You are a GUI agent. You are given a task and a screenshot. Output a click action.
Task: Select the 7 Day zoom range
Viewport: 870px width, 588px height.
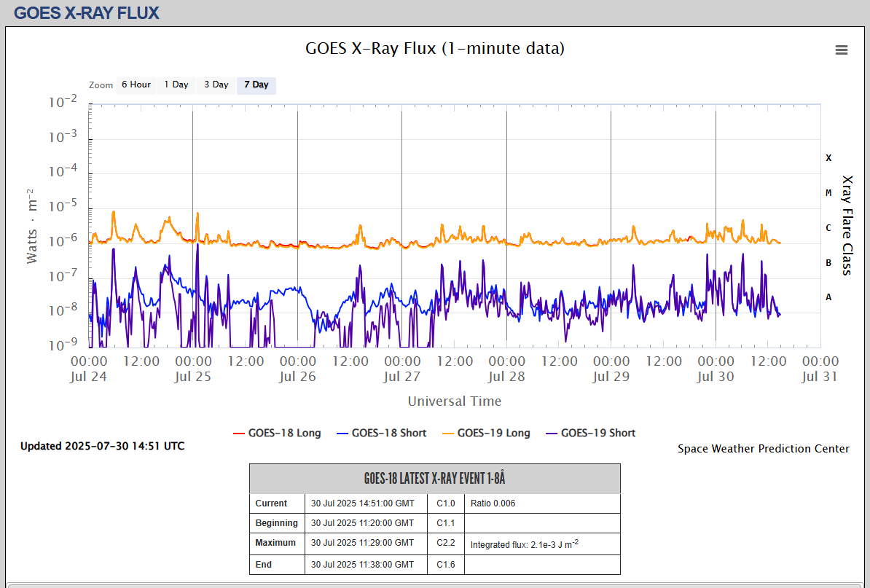pyautogui.click(x=256, y=85)
